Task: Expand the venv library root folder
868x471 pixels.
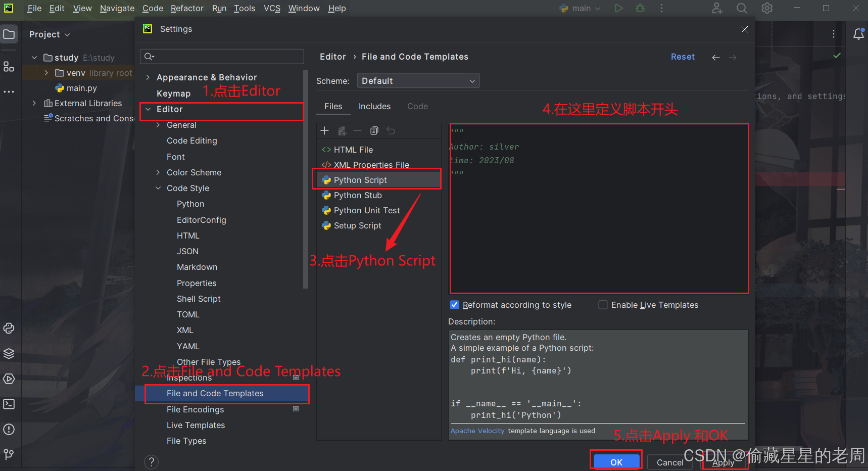Action: click(x=46, y=73)
